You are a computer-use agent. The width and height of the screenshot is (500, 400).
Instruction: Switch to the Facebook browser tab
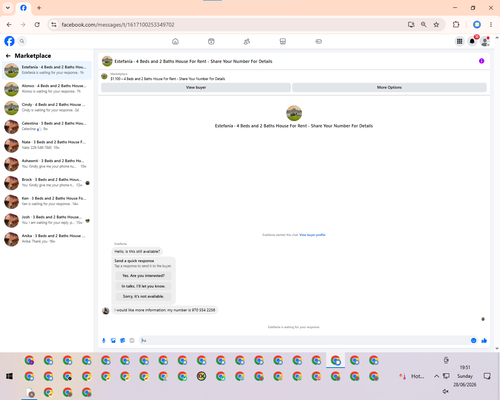pyautogui.click(x=23, y=8)
